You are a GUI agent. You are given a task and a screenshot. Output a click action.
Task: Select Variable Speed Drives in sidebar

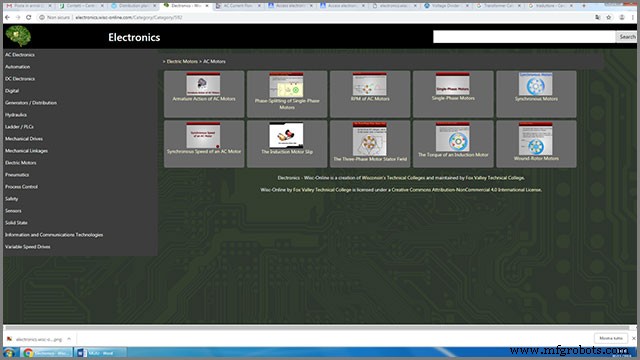coord(28,247)
